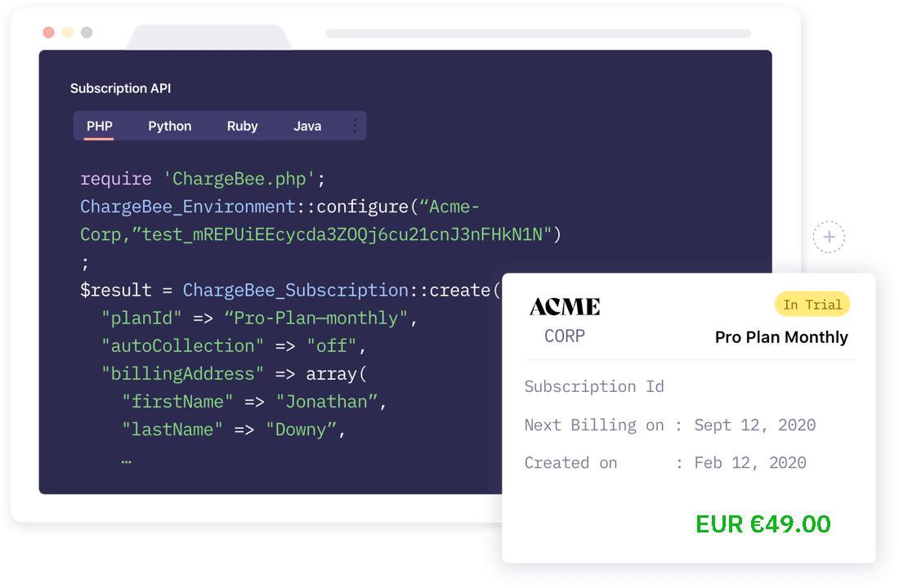Select the PHP code tab
This screenshot has height=588, width=899.
pos(99,126)
